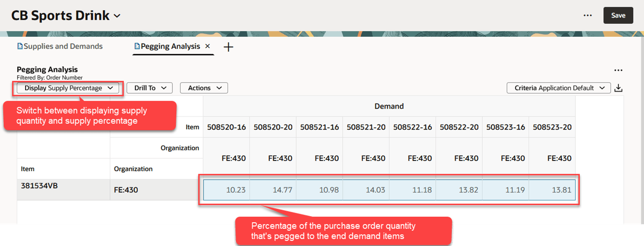
Task: Click the Pegging Analysis tab page icon
Action: (137, 46)
